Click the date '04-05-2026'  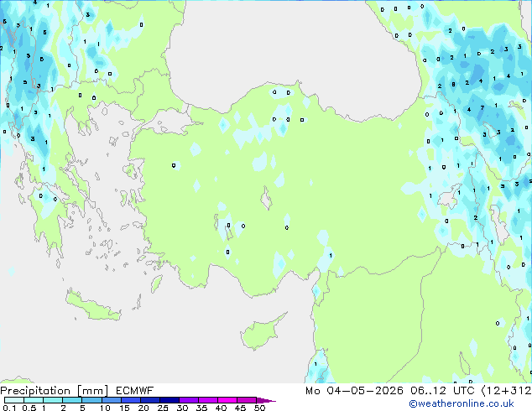[x=365, y=391]
